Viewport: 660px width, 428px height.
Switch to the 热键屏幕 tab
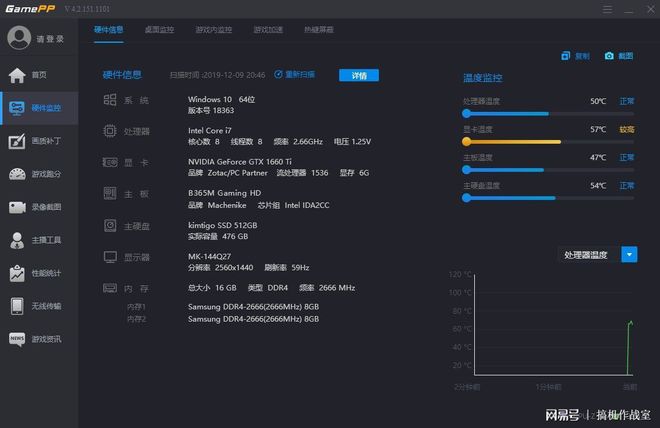[319, 29]
